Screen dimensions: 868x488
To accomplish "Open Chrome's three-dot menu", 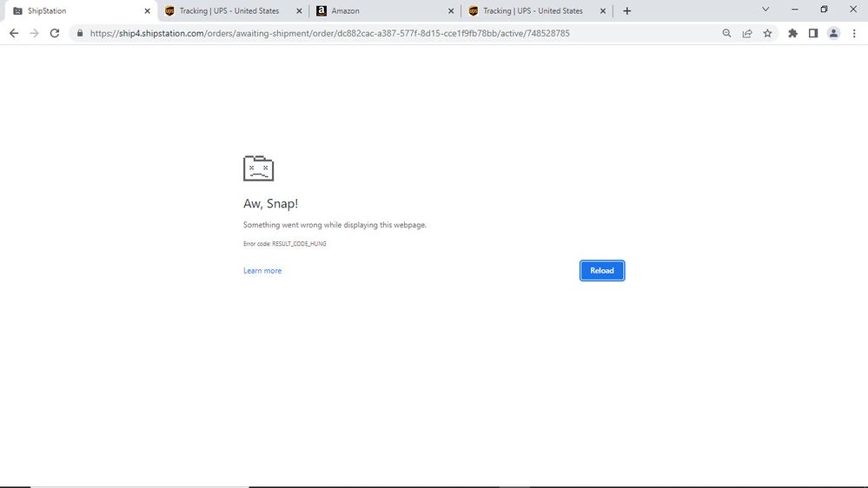I will pyautogui.click(x=853, y=34).
